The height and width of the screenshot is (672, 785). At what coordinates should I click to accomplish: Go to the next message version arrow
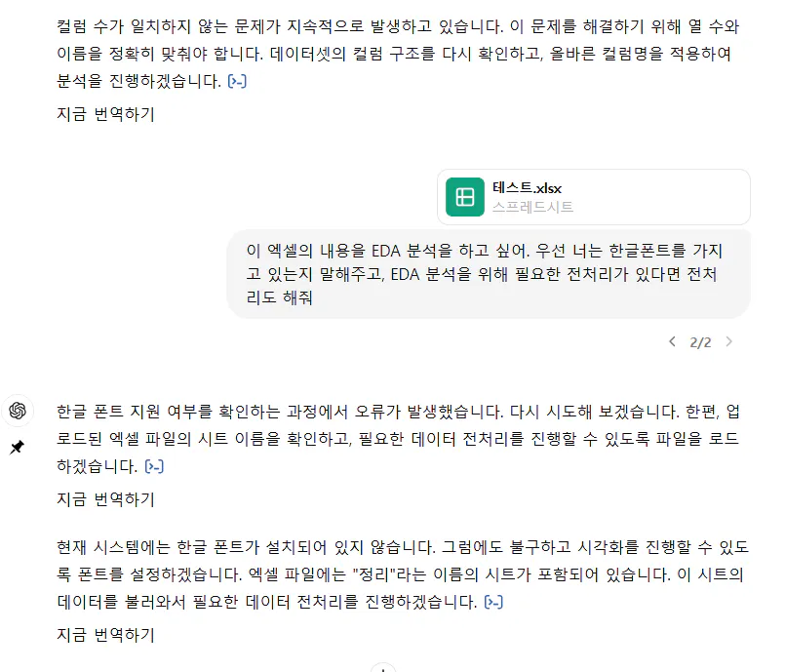click(x=728, y=342)
